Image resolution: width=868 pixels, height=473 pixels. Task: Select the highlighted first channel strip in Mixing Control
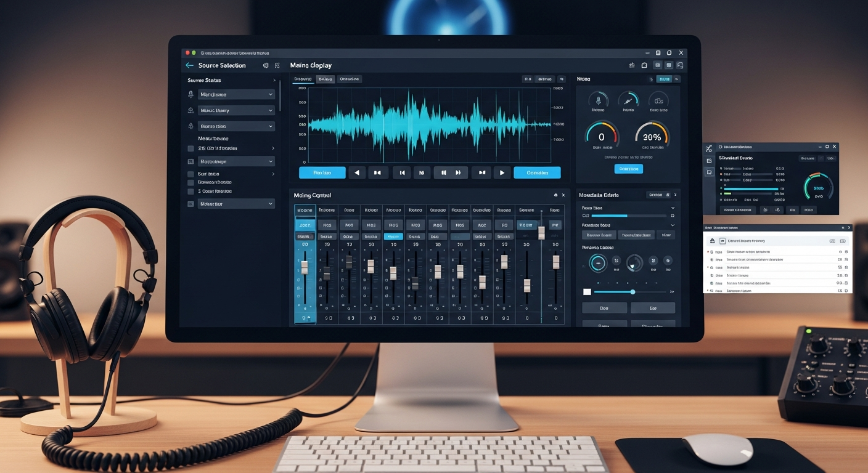tap(305, 265)
